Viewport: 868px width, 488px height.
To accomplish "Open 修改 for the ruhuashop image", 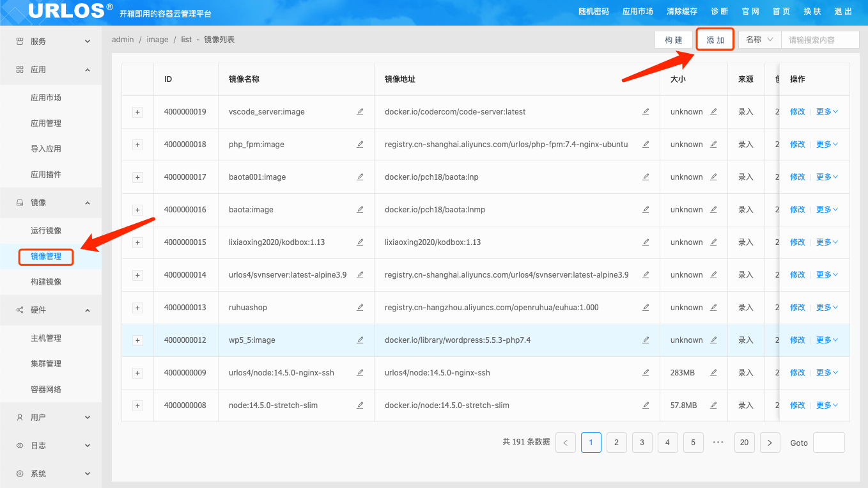I will coord(797,307).
